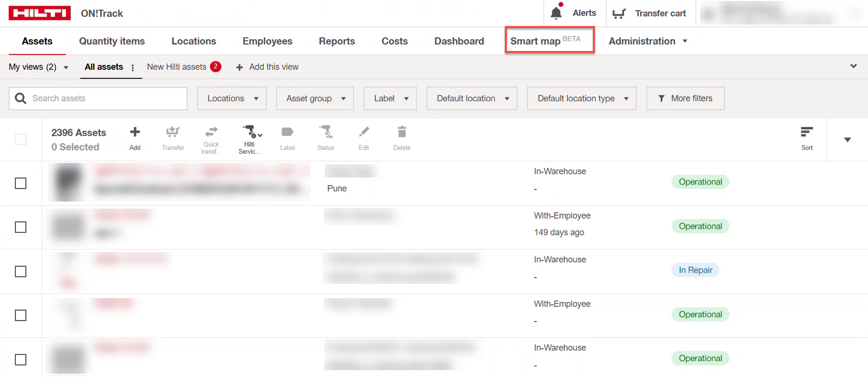
Task: Click the In Repair status badge
Action: tap(695, 270)
